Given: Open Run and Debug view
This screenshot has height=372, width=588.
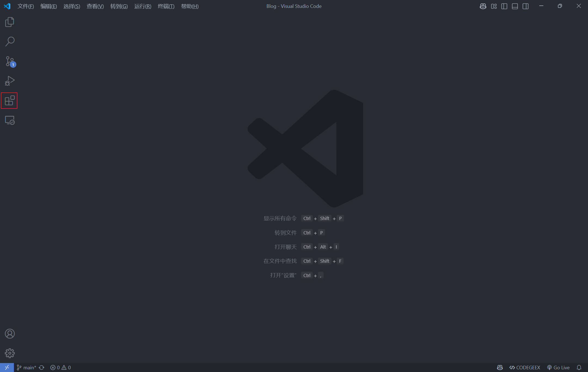Looking at the screenshot, I should (10, 81).
